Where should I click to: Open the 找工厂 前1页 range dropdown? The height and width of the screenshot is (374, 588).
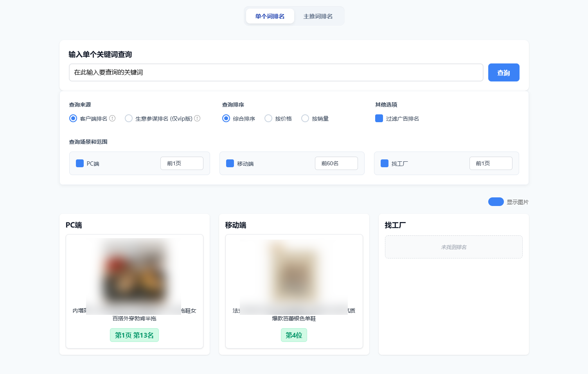pos(491,163)
